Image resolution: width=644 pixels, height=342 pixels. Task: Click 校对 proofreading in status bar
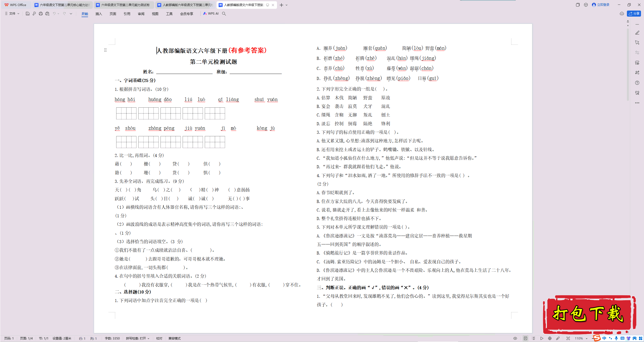[159, 338]
